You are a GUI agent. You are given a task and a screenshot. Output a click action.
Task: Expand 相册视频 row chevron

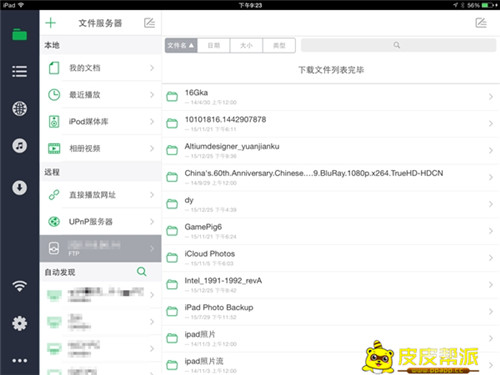[x=152, y=148]
